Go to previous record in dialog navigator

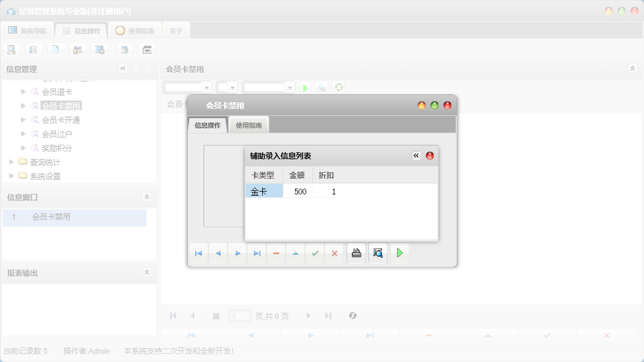[218, 254]
